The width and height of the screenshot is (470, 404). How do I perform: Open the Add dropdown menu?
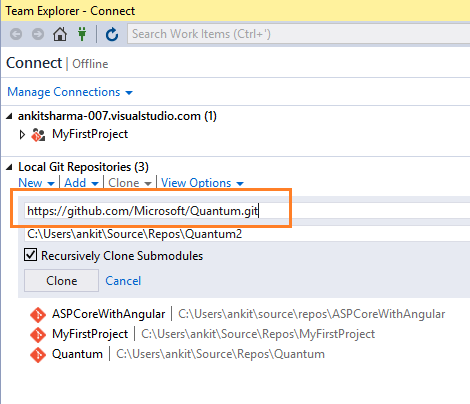(x=81, y=183)
